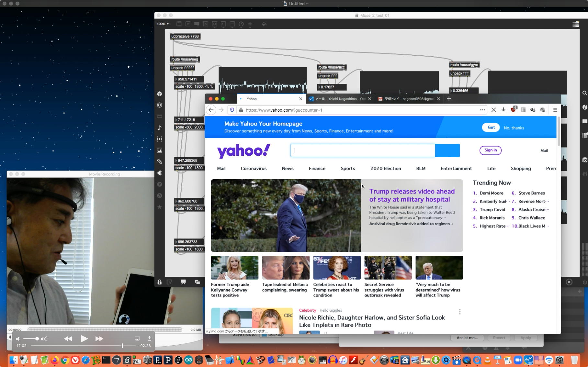This screenshot has width=588, height=367.
Task: Open the plug-in icon in Max sidebar
Action: (160, 173)
